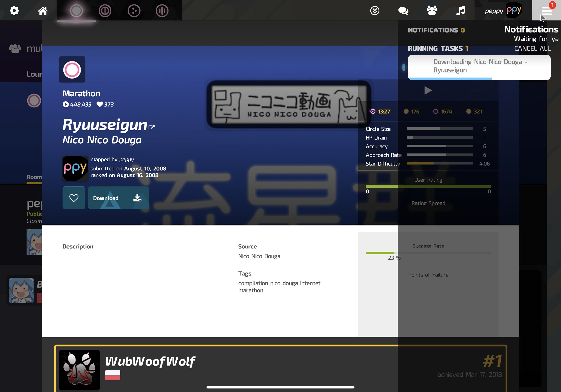Switch to the taiko ruleset icon
Screen dimensions: 561x392
(x=105, y=11)
